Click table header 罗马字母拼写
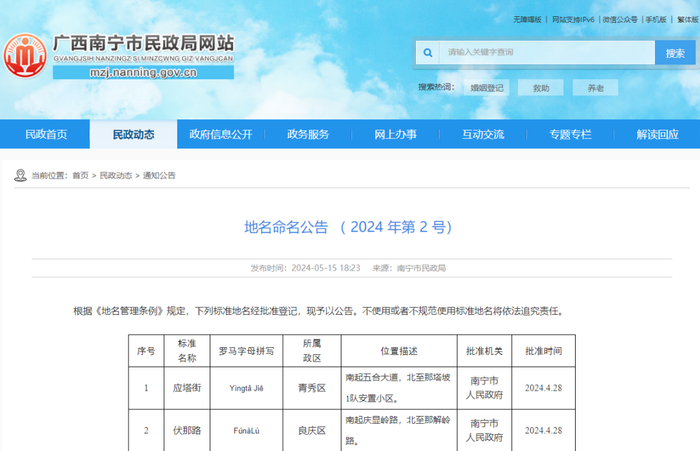 [246, 351]
